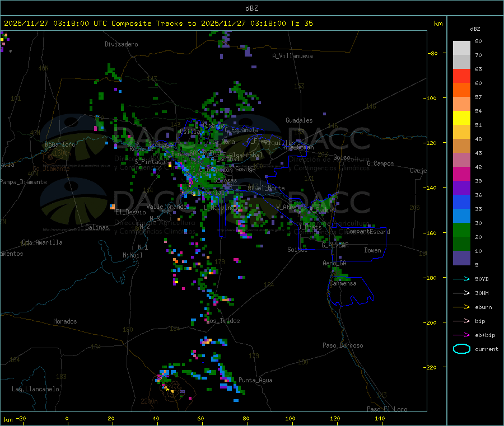This screenshot has width=504, height=426.
Task: Click the Los_Toldos map label
Action: (223, 321)
